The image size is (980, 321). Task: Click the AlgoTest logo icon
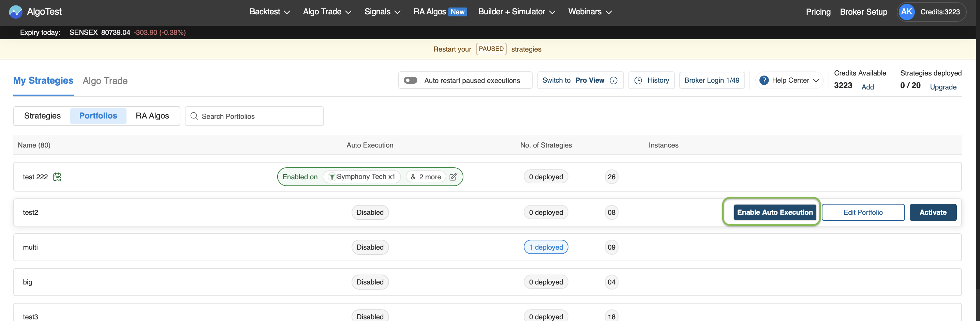[x=16, y=12]
